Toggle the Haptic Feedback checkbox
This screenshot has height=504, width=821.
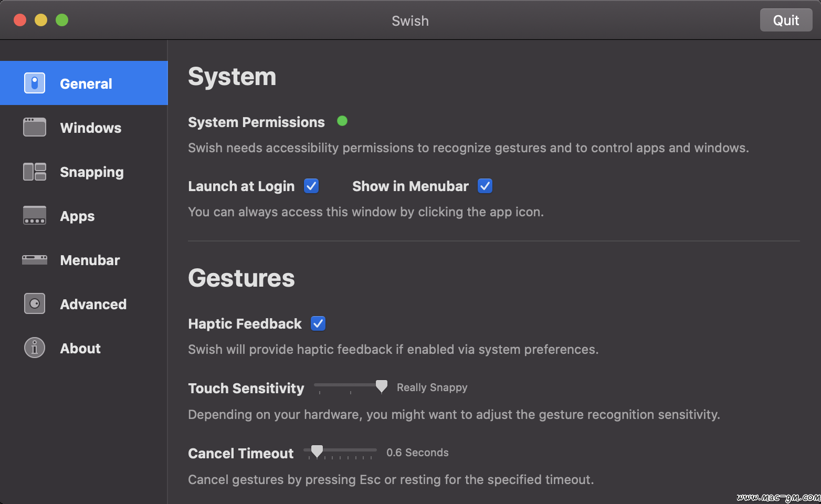point(318,323)
